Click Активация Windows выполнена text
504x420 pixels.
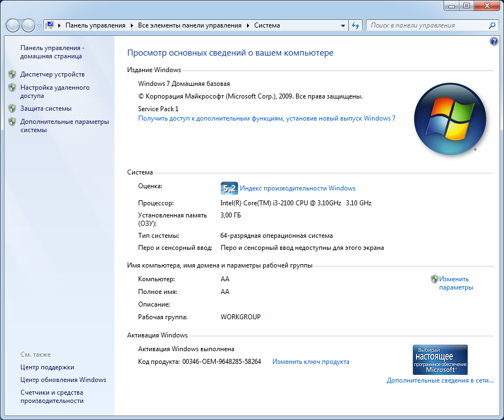click(186, 349)
